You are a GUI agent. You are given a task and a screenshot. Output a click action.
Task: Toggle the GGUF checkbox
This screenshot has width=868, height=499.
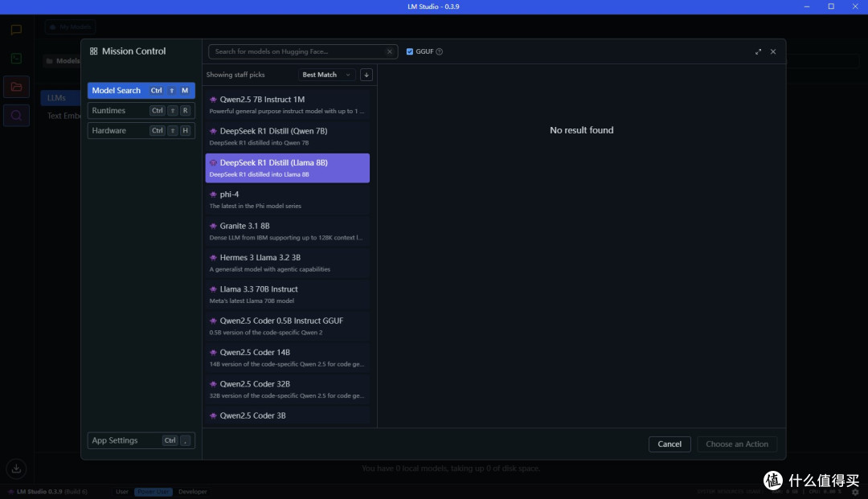[410, 51]
